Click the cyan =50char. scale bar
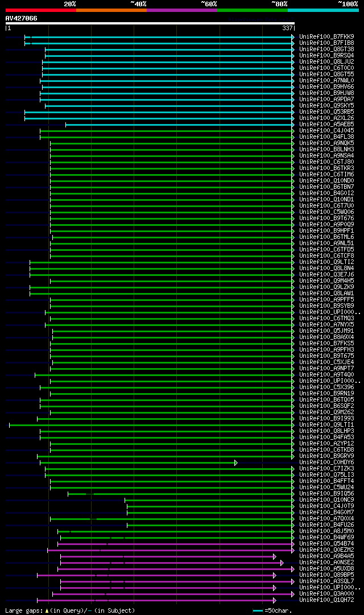 pos(258,611)
